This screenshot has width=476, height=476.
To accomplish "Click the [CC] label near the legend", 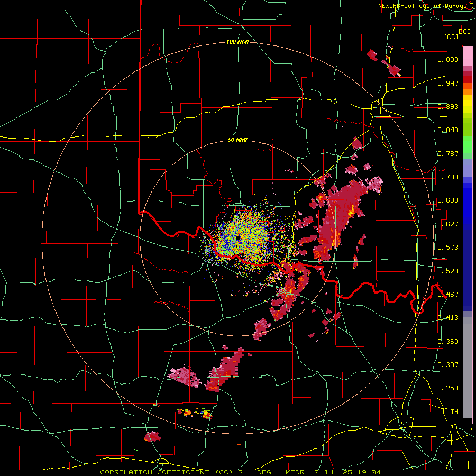I will coord(452,36).
